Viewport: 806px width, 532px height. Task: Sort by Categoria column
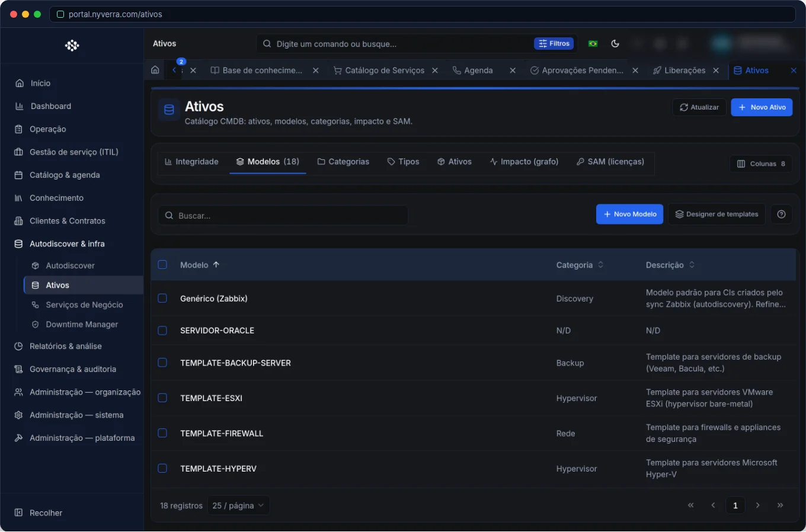click(x=580, y=265)
